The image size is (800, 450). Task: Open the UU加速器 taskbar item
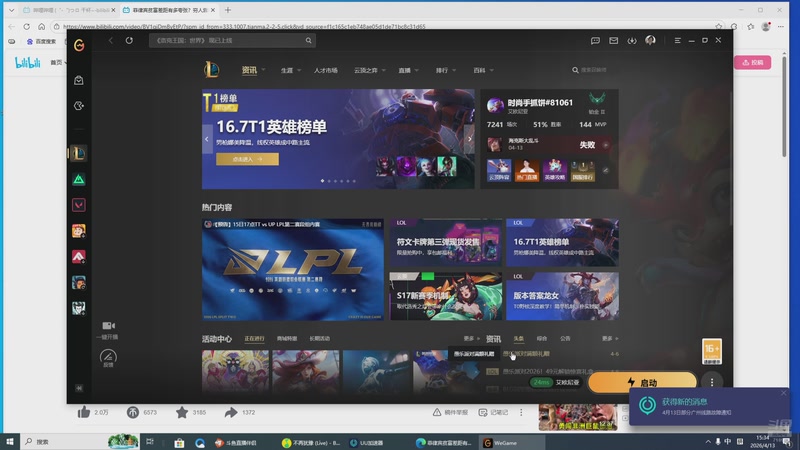366,443
